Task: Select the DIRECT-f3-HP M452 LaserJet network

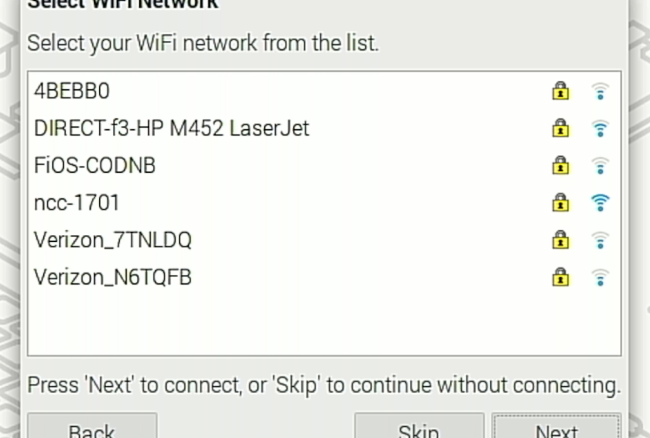Action: coord(324,128)
